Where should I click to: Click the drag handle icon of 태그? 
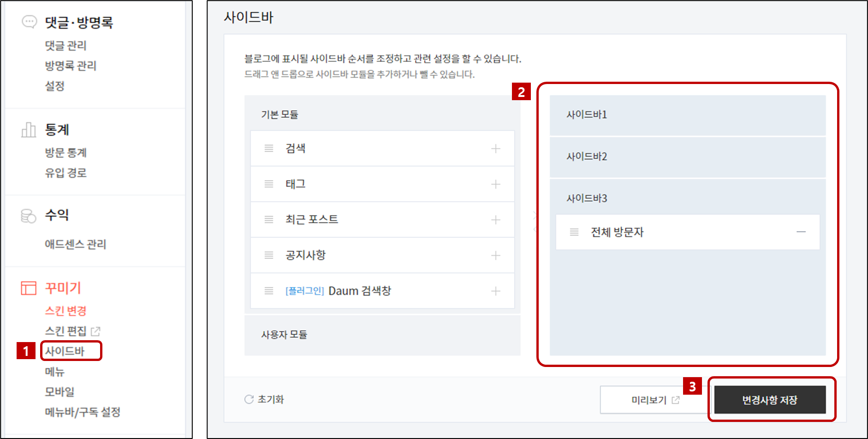click(x=269, y=184)
